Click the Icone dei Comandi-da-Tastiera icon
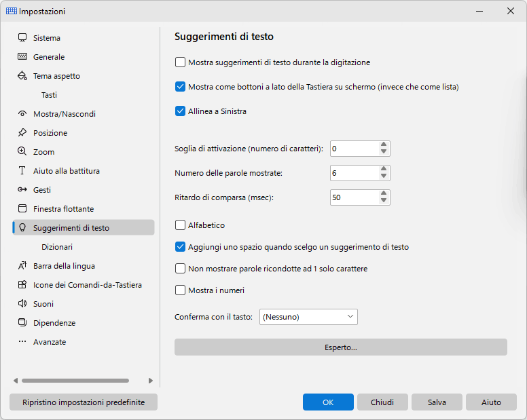 pyautogui.click(x=22, y=285)
